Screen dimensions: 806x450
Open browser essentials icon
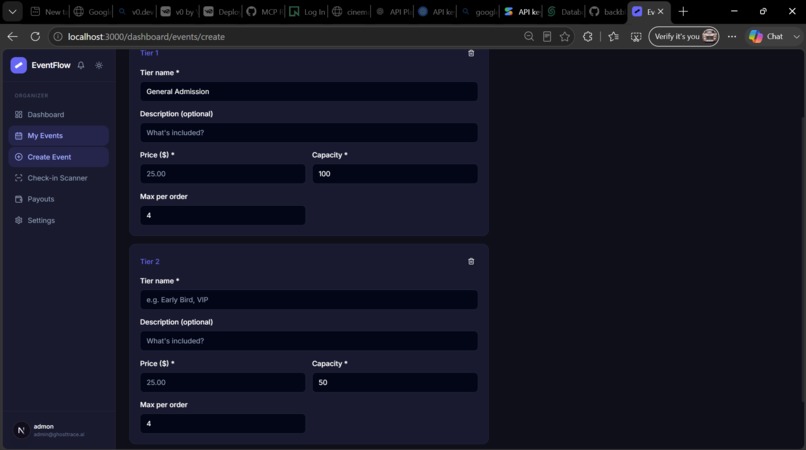636,37
